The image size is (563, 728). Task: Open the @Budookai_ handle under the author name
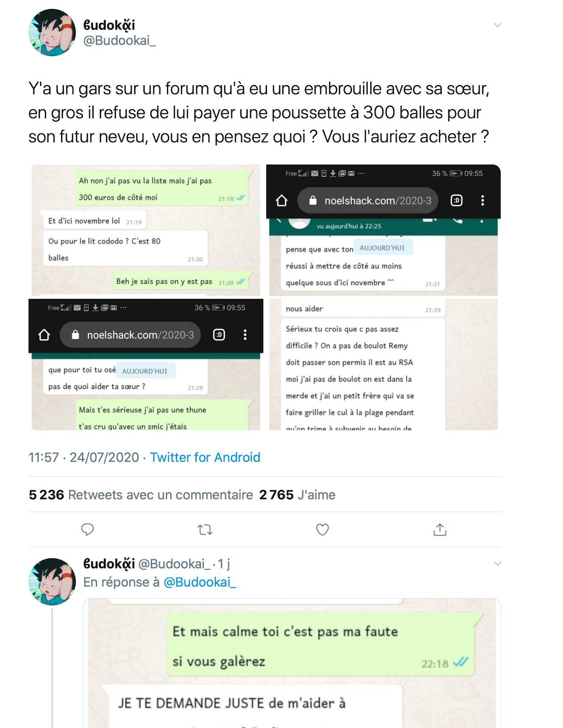click(x=120, y=41)
